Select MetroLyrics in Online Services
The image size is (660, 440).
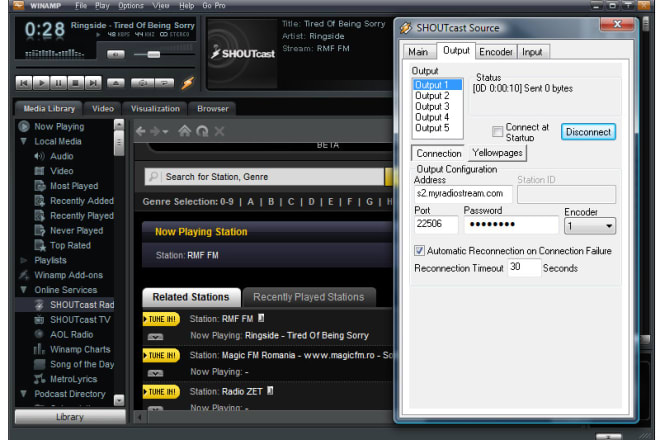73,379
